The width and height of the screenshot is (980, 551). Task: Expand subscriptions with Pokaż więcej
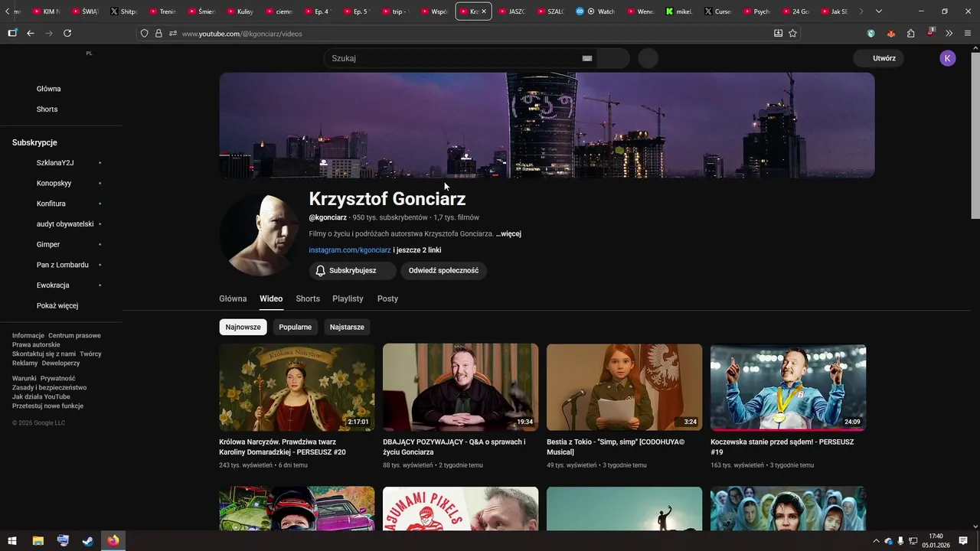57,305
